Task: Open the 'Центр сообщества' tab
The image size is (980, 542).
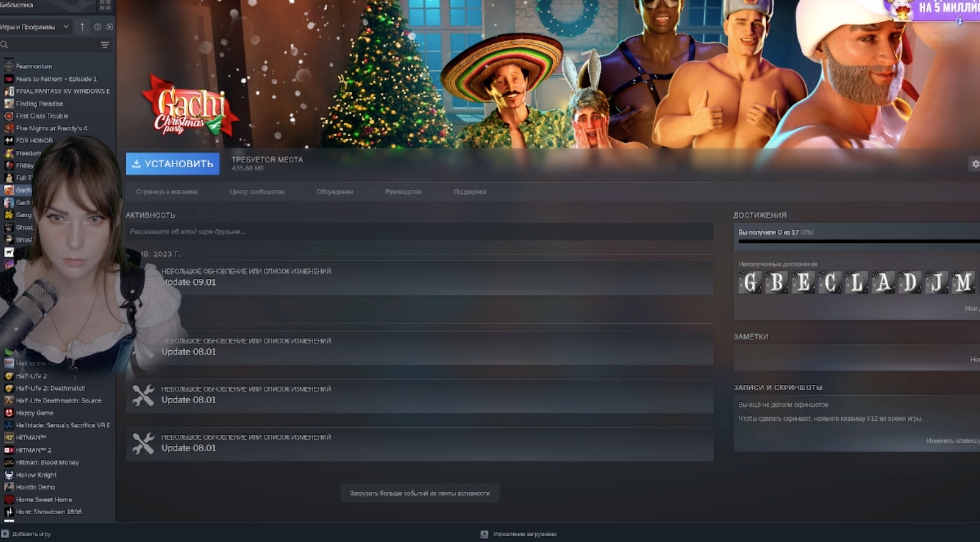Action: (257, 192)
